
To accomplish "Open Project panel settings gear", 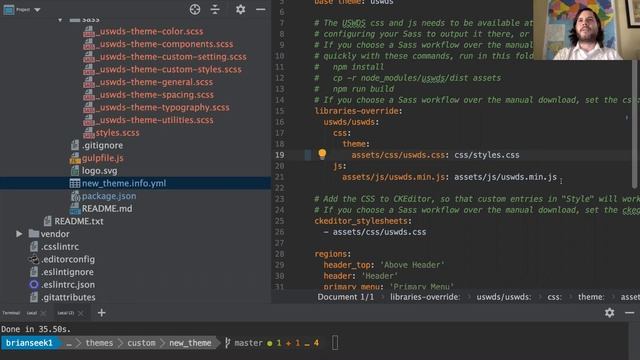I will pyautogui.click(x=240, y=9).
